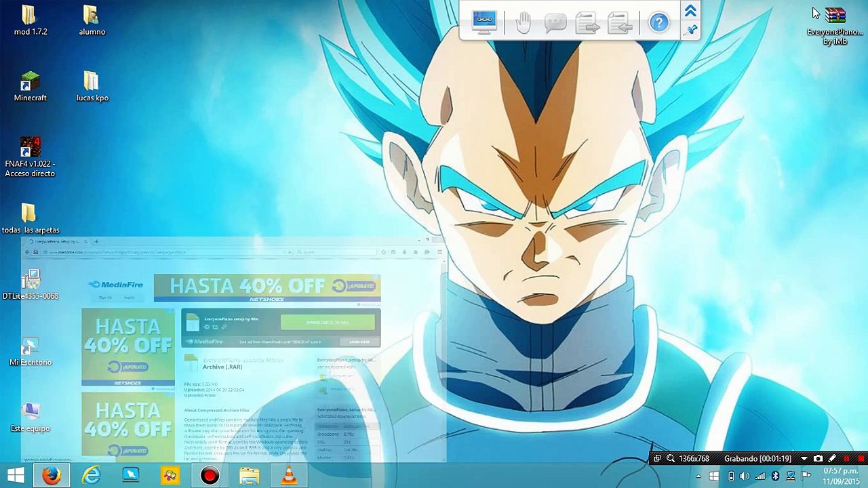Select the mod 1.7.2 folder

30,20
